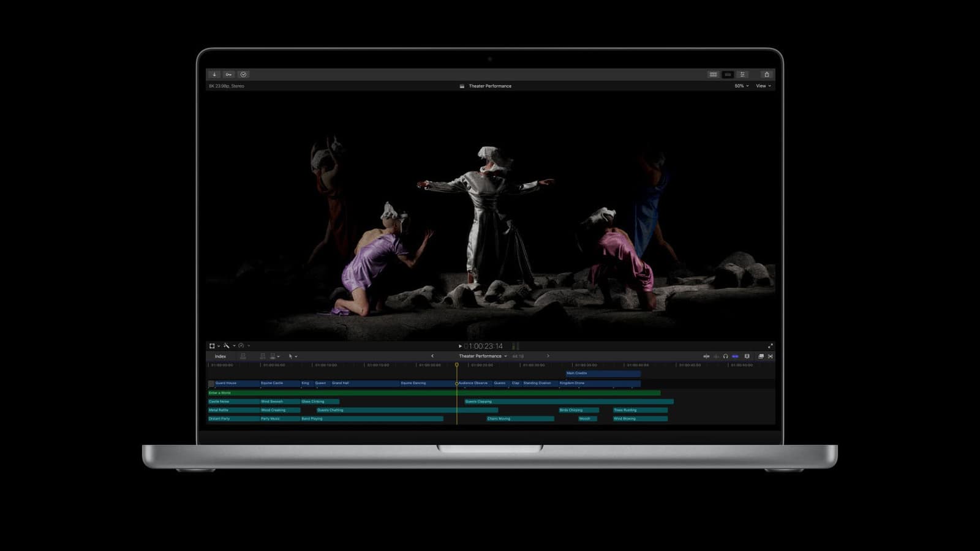Open the timeline Index panel
Image resolution: width=980 pixels, height=551 pixels.
[x=221, y=356]
